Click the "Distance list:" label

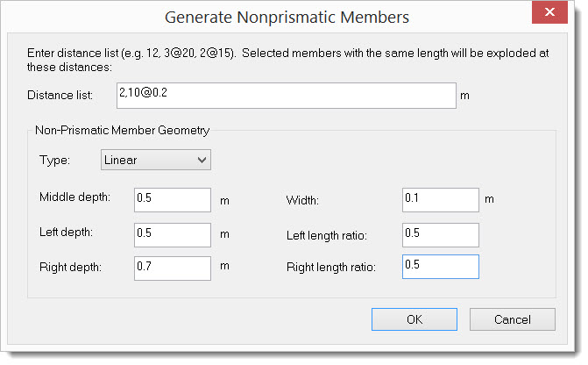(x=60, y=95)
